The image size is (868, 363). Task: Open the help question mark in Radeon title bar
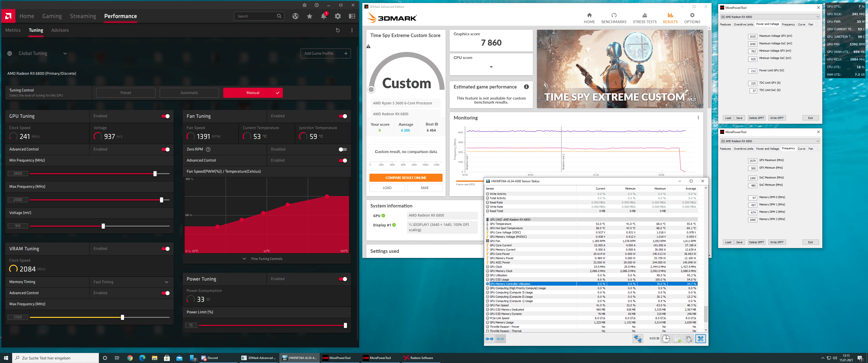pos(316,5)
